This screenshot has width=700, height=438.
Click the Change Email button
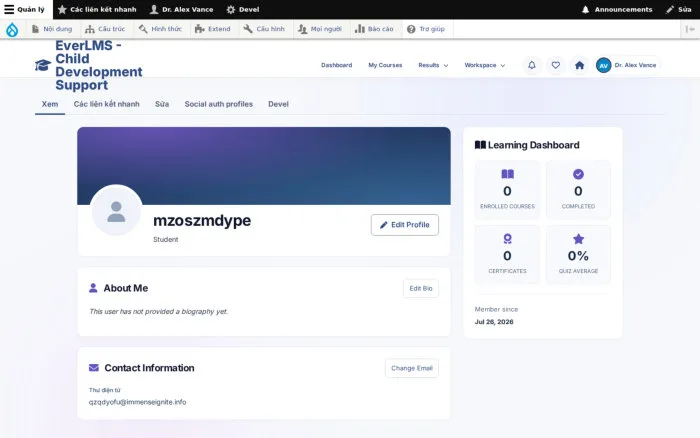coord(412,368)
